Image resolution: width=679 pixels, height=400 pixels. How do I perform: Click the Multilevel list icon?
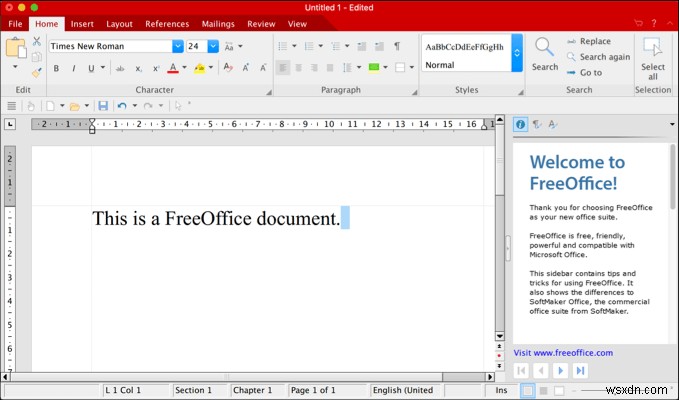coord(336,46)
